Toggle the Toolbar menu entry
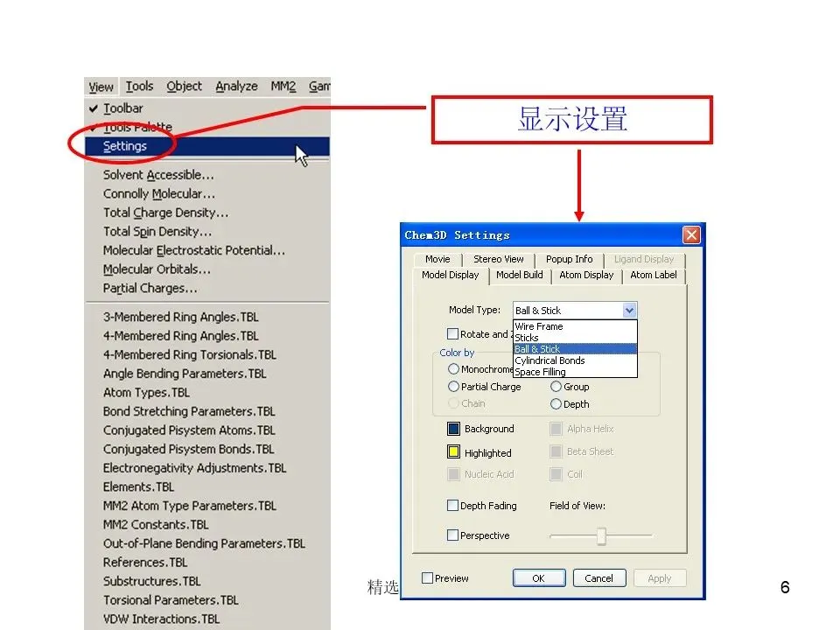This screenshot has height=630, width=840. 206,108
